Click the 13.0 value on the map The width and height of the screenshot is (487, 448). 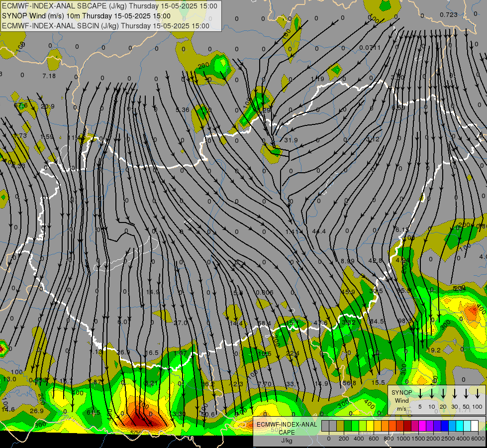click(x=9, y=379)
